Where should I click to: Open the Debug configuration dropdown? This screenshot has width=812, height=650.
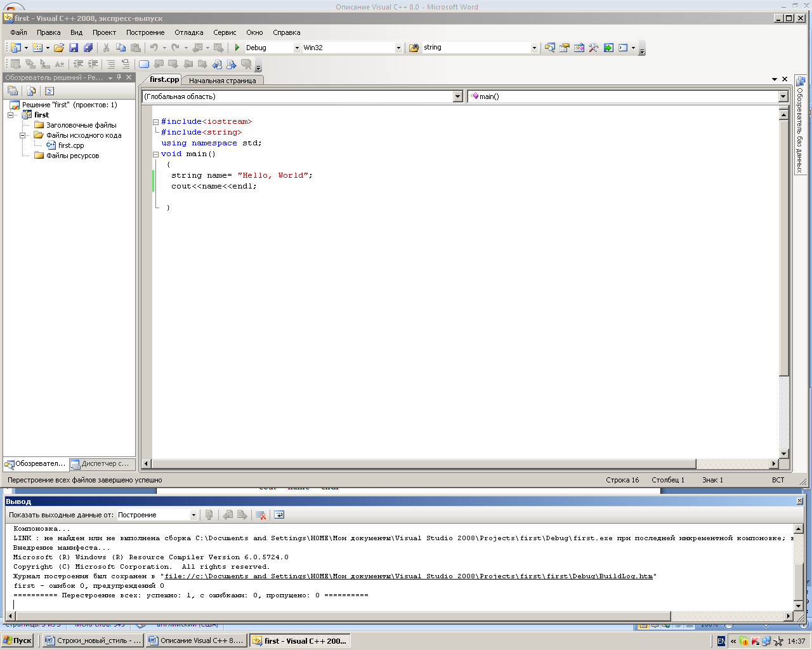296,48
